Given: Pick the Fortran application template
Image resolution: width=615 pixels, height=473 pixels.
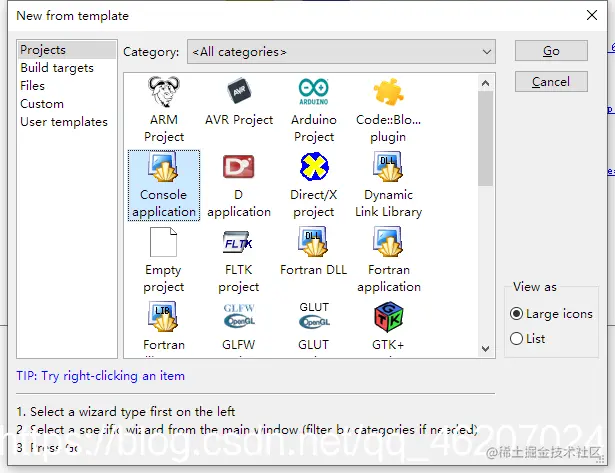Looking at the screenshot, I should pyautogui.click(x=389, y=260).
